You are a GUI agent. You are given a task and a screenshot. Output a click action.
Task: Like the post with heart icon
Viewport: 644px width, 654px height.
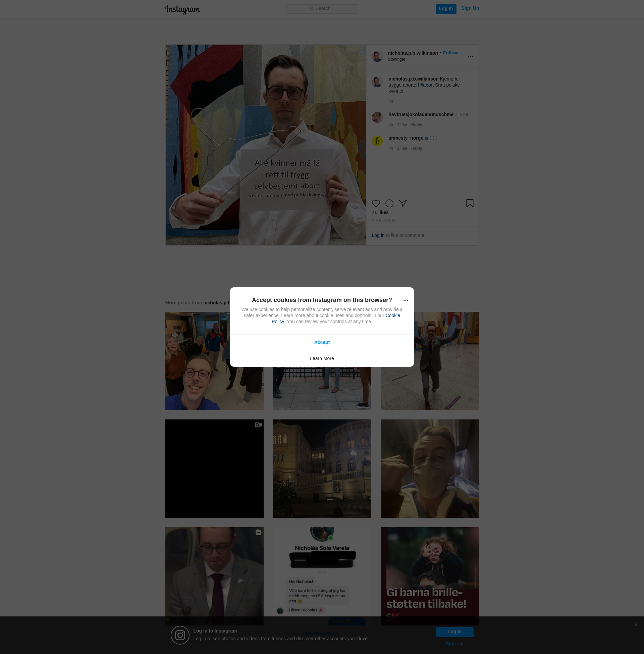pyautogui.click(x=376, y=203)
